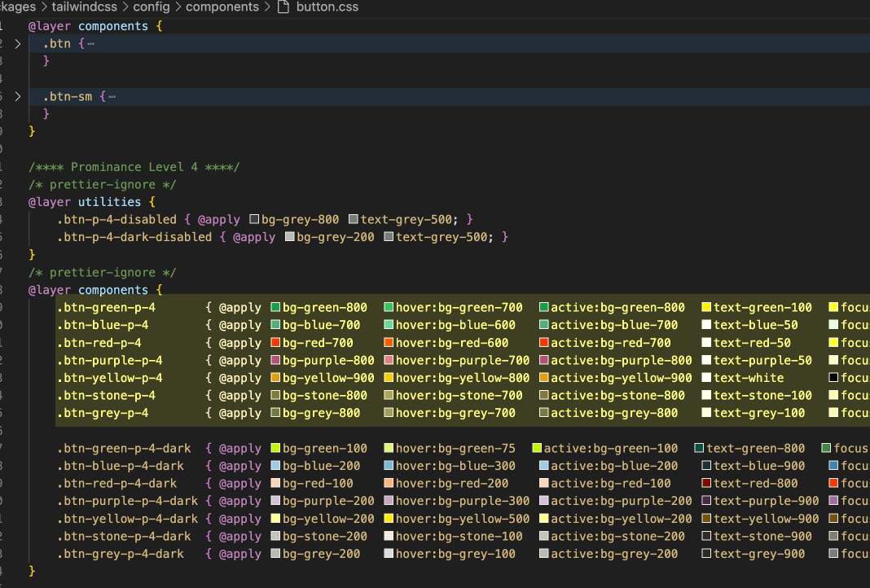
Task: Open text-grey-500 swatch on .btn-p-4-dark-disabled line
Action: coord(389,237)
